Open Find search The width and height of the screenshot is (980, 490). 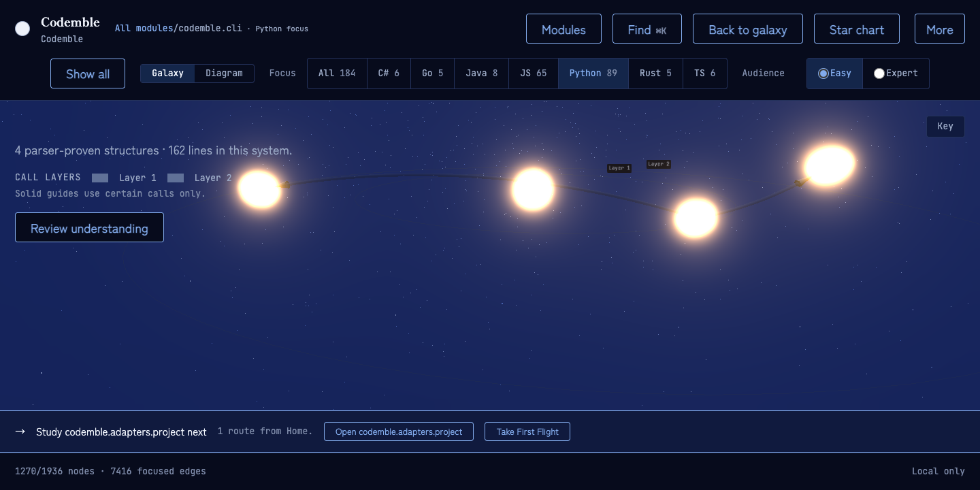click(x=647, y=29)
